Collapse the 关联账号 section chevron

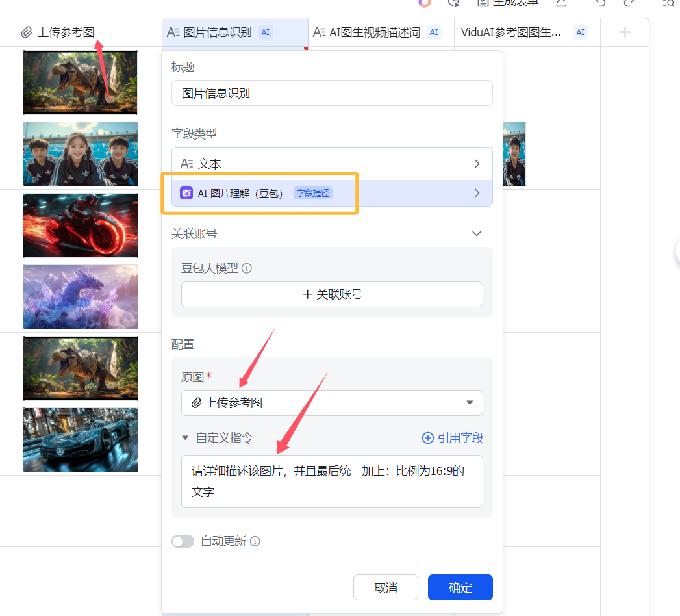[477, 233]
